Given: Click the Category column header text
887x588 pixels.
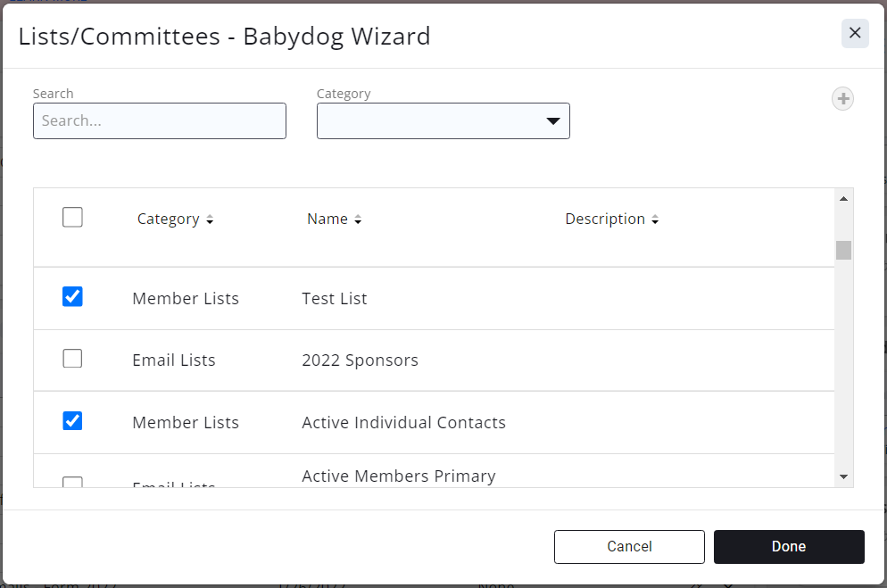Looking at the screenshot, I should click(168, 219).
